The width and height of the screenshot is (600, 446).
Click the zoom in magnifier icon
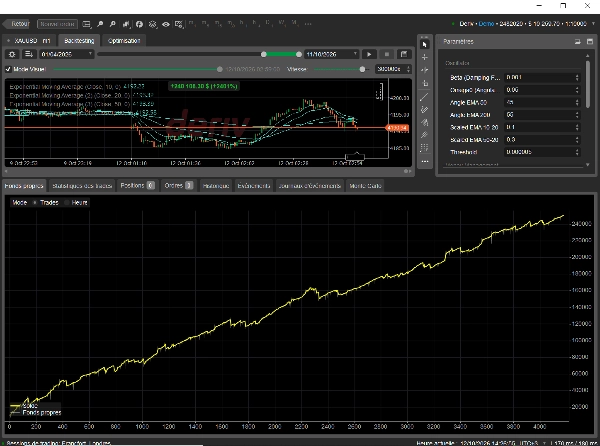[x=100, y=24]
